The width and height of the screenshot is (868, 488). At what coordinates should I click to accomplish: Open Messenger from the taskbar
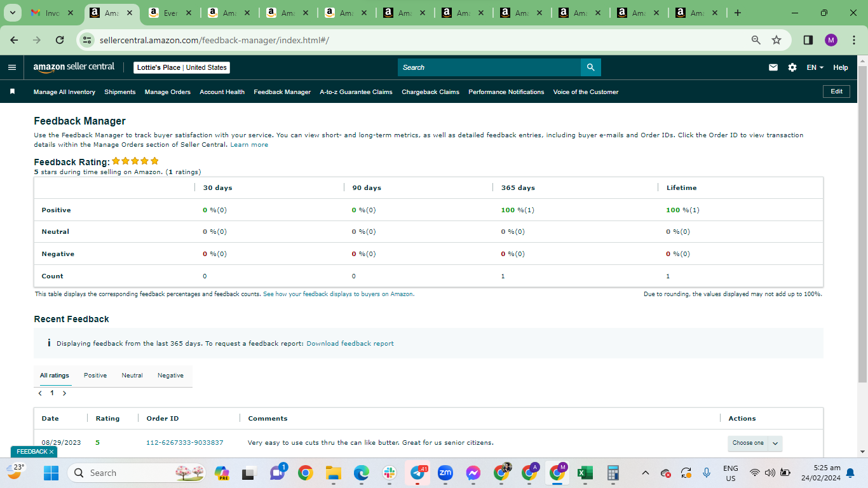[473, 473]
